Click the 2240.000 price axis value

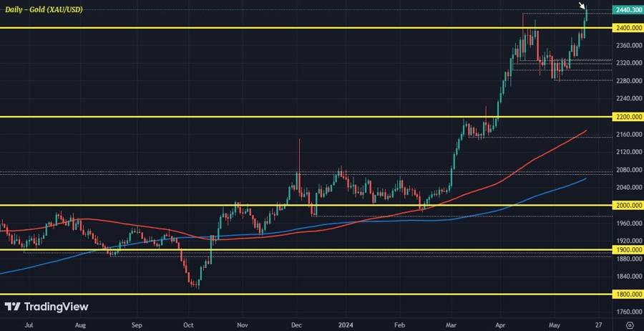pyautogui.click(x=628, y=99)
